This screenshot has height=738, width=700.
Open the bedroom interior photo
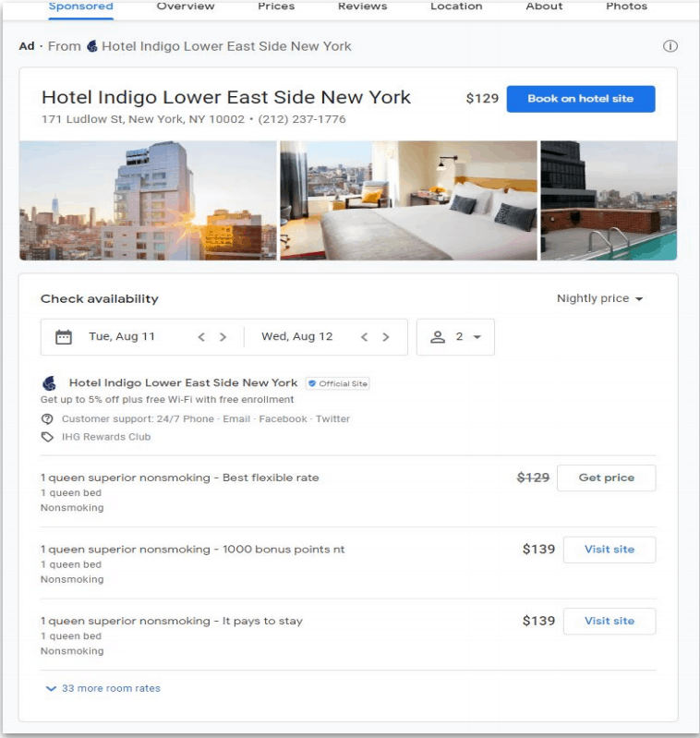(x=408, y=200)
